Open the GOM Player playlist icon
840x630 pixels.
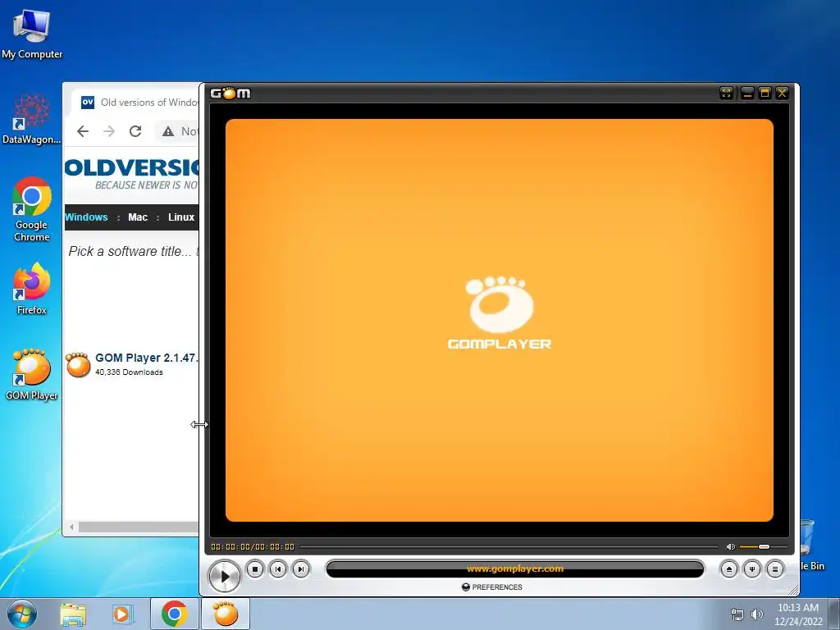[775, 569]
